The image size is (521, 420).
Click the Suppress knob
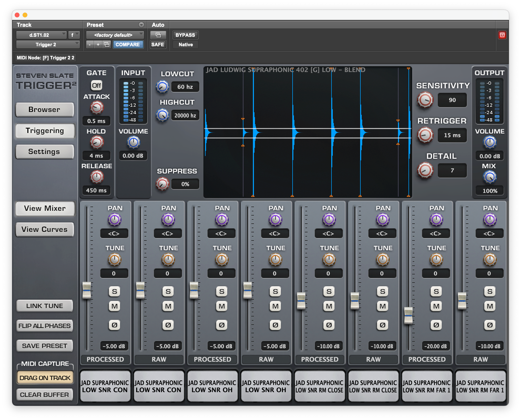point(162,184)
